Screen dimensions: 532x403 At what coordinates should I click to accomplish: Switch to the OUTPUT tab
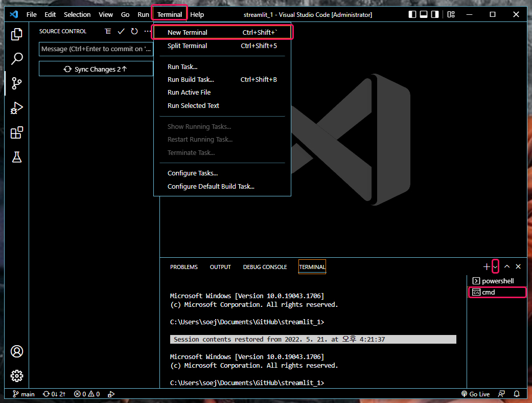(x=220, y=267)
